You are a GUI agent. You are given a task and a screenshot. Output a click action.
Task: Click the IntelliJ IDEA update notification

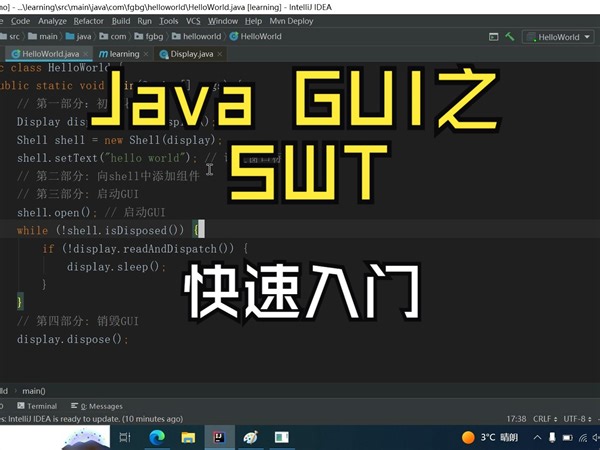pyautogui.click(x=92, y=419)
